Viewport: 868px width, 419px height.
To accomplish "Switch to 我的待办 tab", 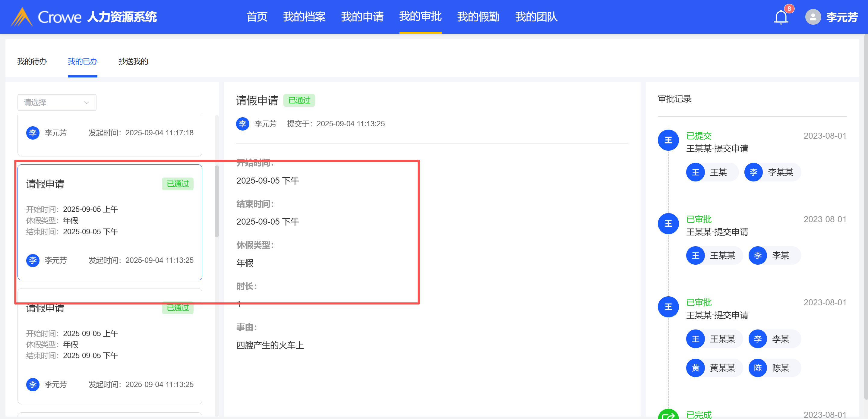I will (x=32, y=61).
